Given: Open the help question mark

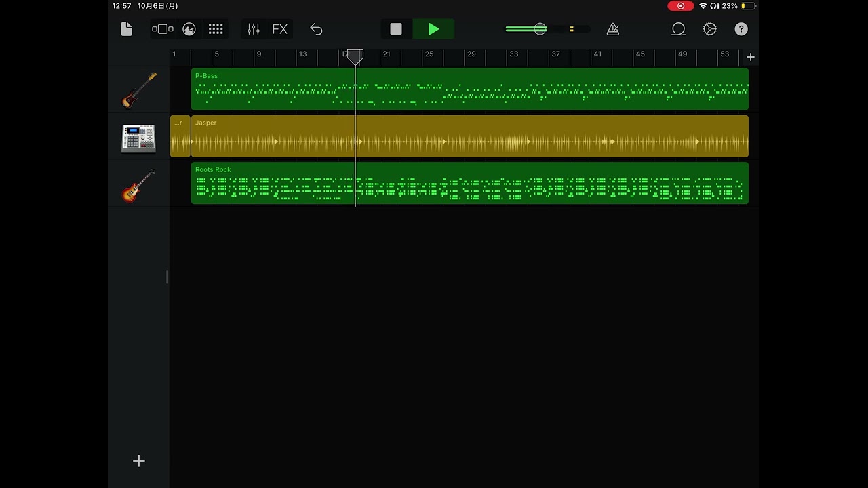Looking at the screenshot, I should click(741, 29).
